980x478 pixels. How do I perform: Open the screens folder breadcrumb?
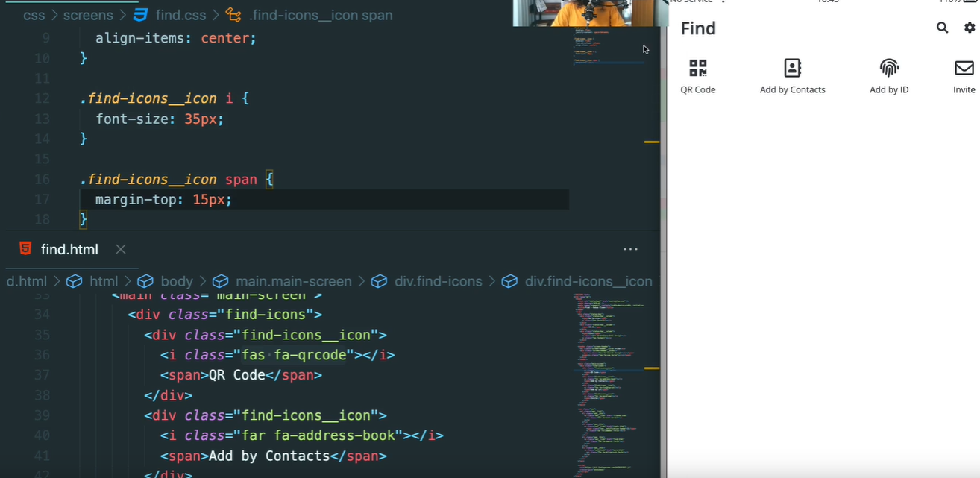88,15
